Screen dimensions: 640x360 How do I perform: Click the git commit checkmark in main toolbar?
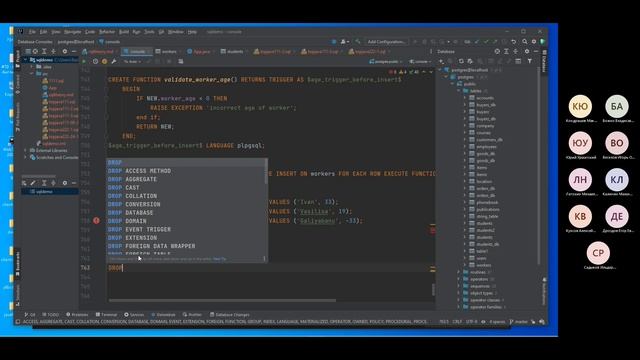(486, 42)
